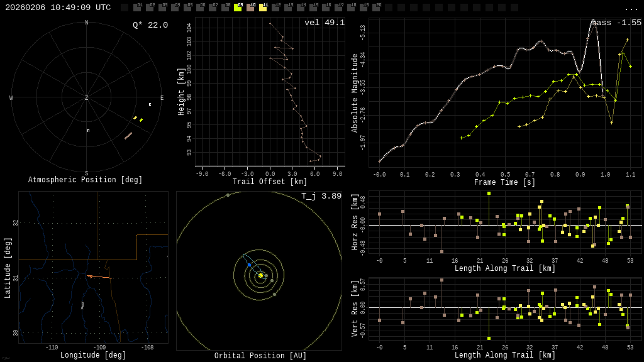The width and height of the screenshot is (644, 362).
Task: Open the three-dot menu at top right
Action: [x=631, y=8]
